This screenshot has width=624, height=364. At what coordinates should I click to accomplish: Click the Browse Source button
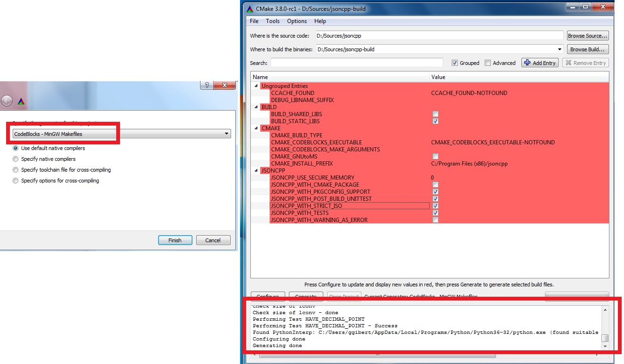click(x=588, y=36)
